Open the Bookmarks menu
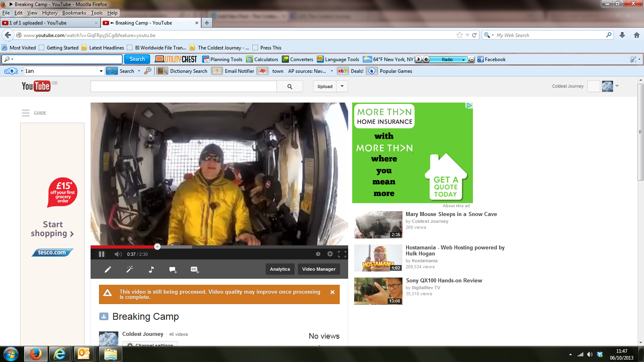 tap(74, 13)
